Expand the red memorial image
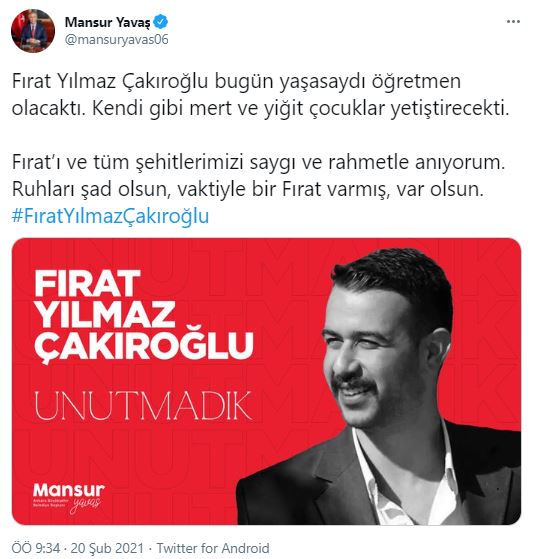Image resolution: width=536 pixels, height=559 pixels. pos(266,381)
